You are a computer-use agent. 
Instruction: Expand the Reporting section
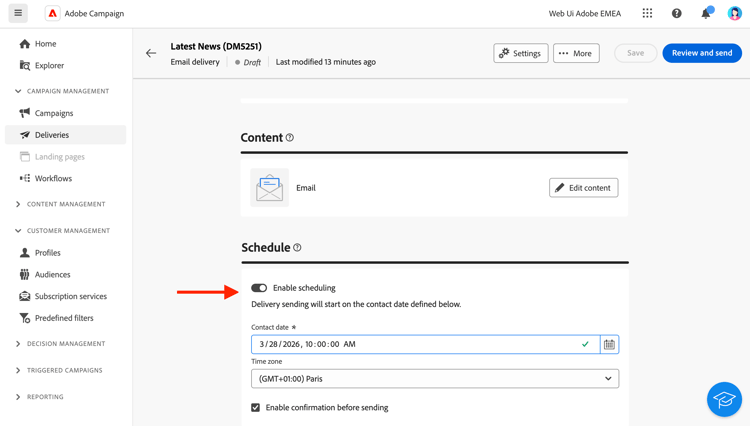(18, 397)
